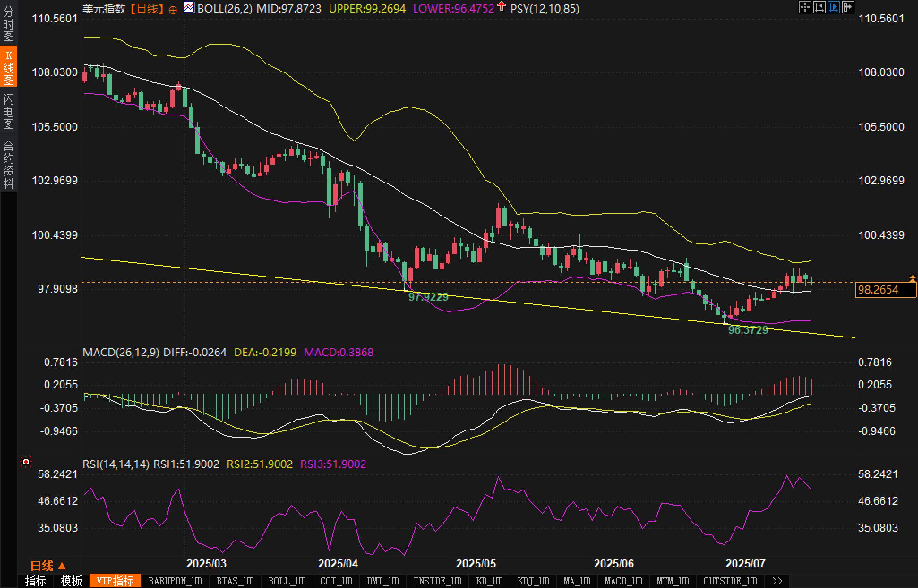Click the 110.5601 left axis price label
The image size is (918, 588).
point(54,19)
